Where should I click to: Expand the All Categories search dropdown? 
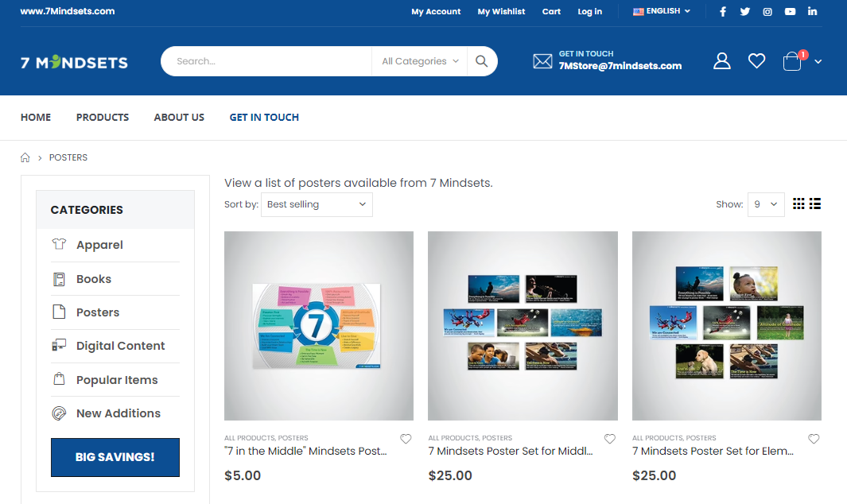pos(420,61)
